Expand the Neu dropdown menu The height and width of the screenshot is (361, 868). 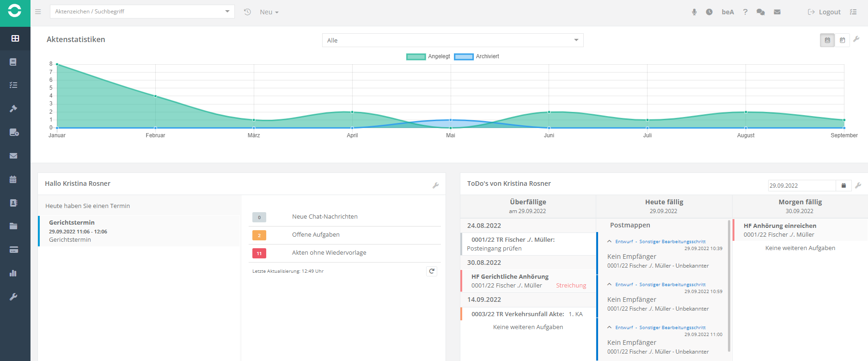click(x=269, y=12)
